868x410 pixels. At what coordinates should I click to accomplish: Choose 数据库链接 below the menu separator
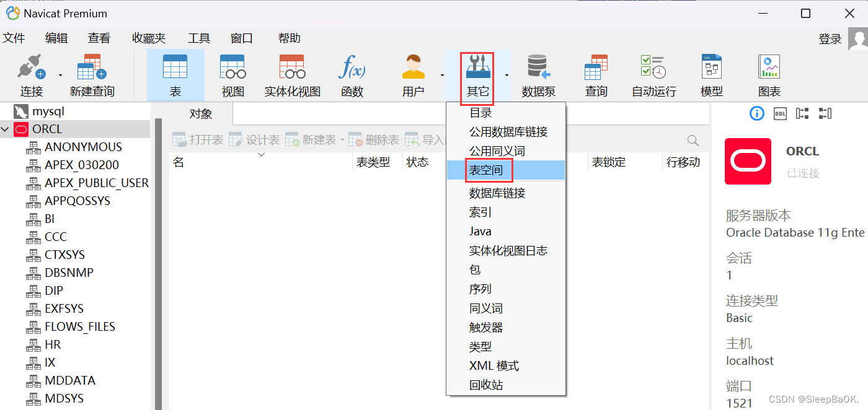click(506, 193)
